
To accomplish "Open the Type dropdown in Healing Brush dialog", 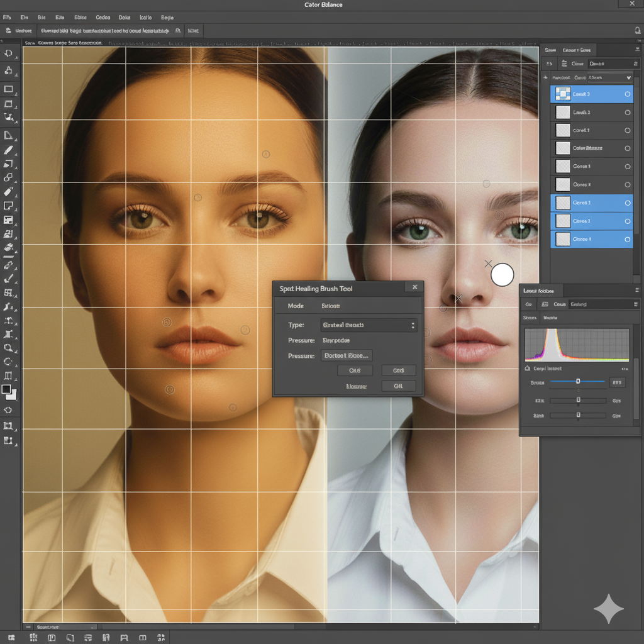I will (x=368, y=325).
